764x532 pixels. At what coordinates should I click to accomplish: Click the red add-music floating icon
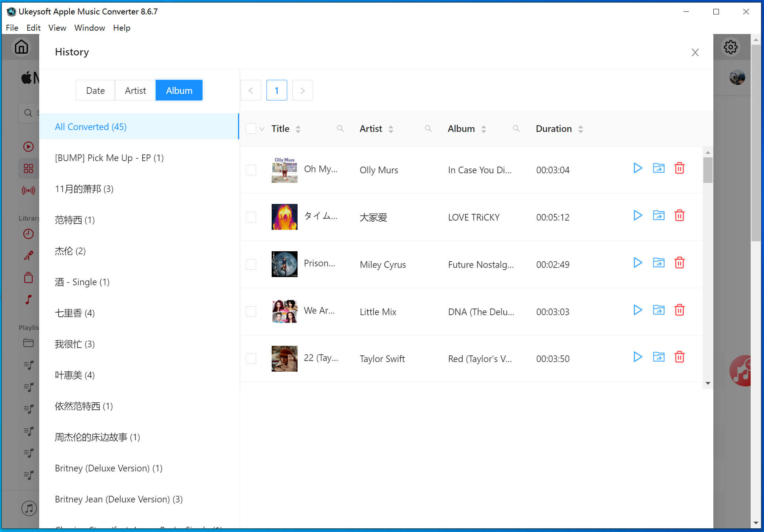click(x=741, y=371)
